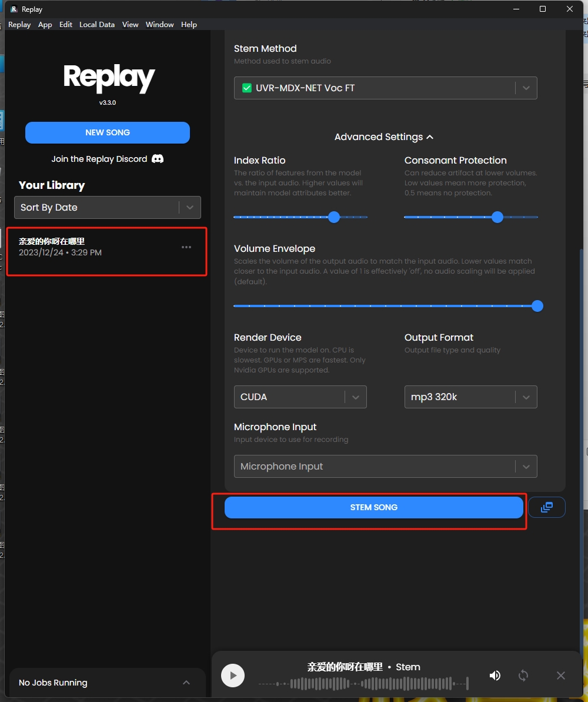Click the NEW SONG button
The height and width of the screenshot is (702, 588).
click(x=108, y=132)
